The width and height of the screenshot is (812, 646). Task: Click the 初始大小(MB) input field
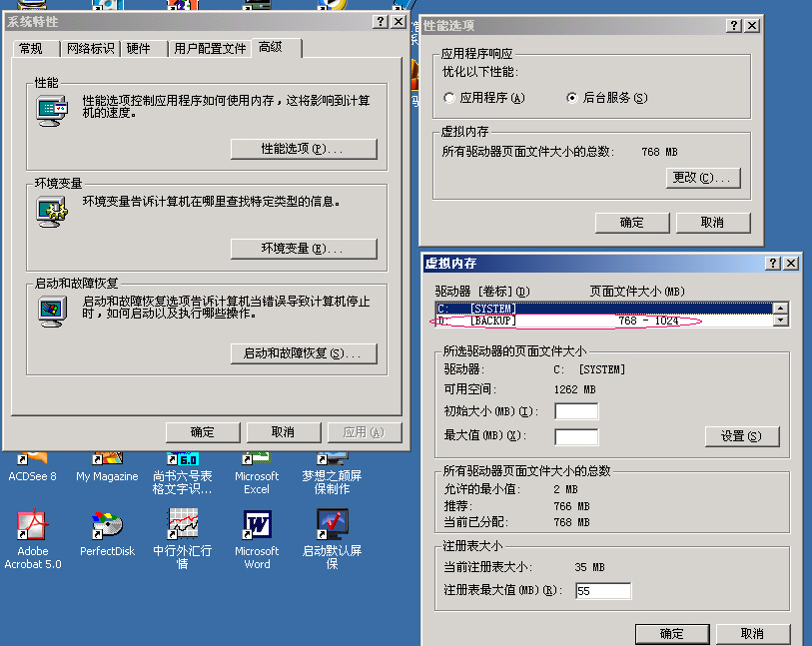click(x=576, y=411)
